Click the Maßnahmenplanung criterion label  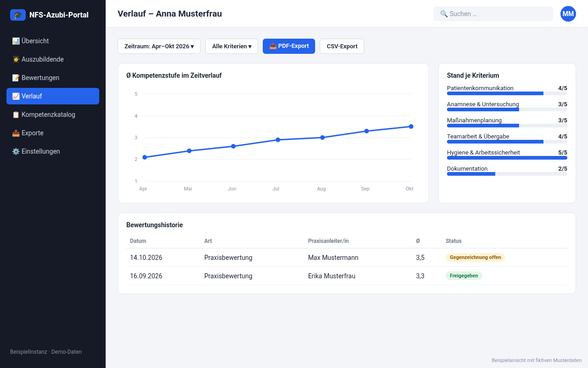click(474, 121)
